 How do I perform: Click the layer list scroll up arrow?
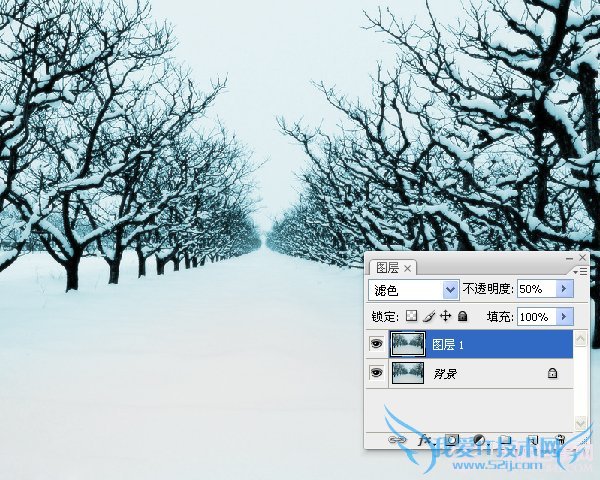coord(580,339)
